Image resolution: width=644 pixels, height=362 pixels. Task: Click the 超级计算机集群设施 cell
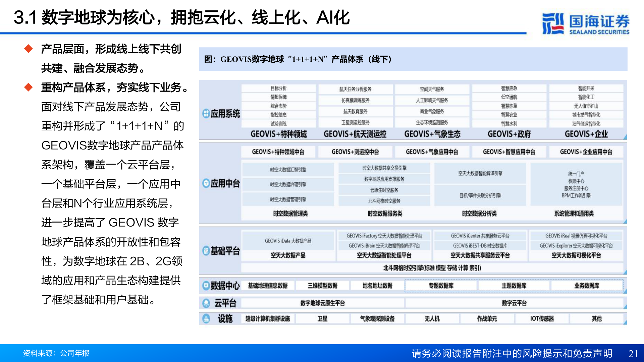tap(268, 318)
